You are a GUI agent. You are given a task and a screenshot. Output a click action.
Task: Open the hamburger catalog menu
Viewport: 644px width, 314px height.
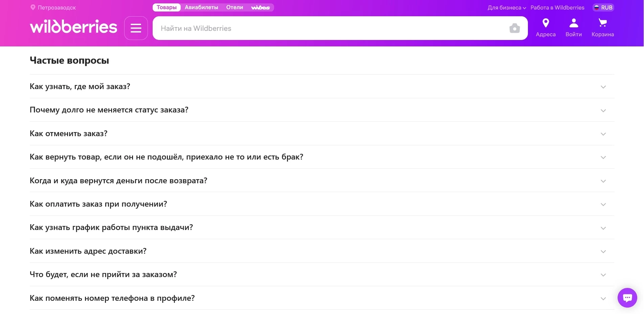coord(136,28)
